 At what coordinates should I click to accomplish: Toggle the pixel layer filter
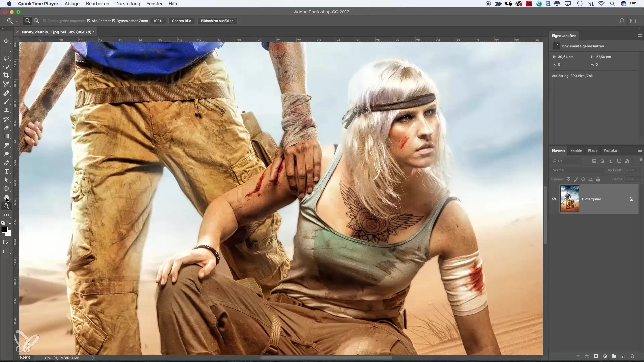[594, 161]
